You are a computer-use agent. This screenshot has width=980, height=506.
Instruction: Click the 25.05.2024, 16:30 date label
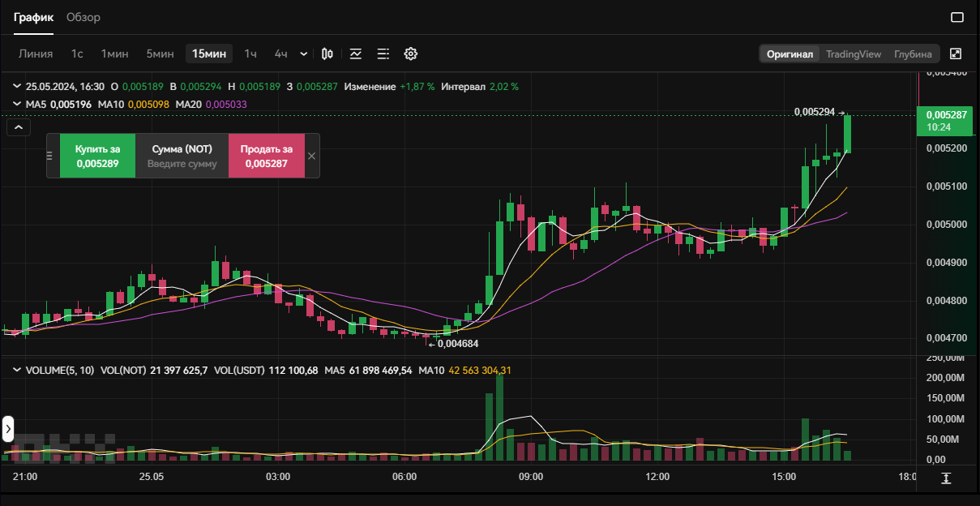point(65,86)
